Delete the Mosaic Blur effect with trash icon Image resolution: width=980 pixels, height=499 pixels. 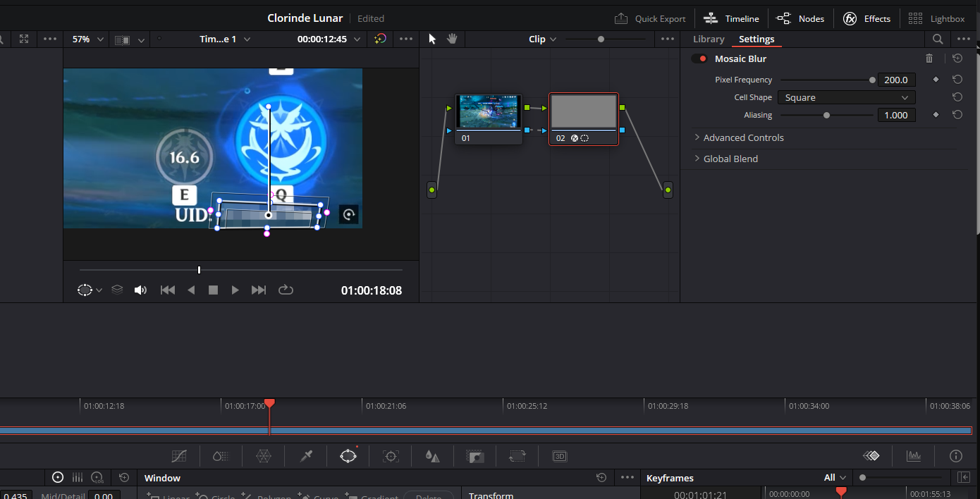pos(929,58)
